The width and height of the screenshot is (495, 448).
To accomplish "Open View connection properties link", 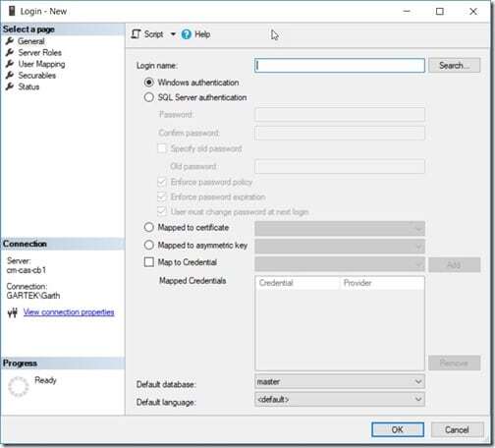I will pyautogui.click(x=69, y=312).
